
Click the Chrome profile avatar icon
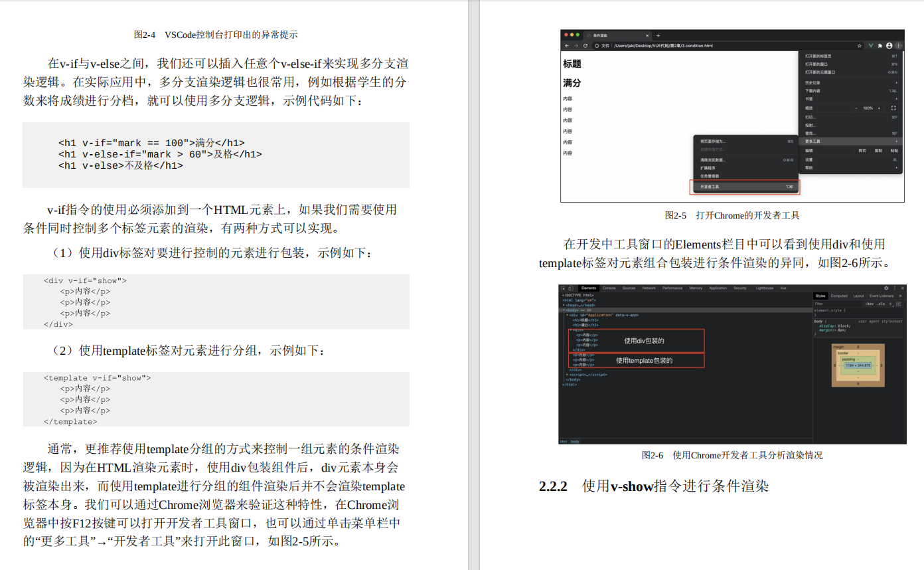(x=887, y=45)
